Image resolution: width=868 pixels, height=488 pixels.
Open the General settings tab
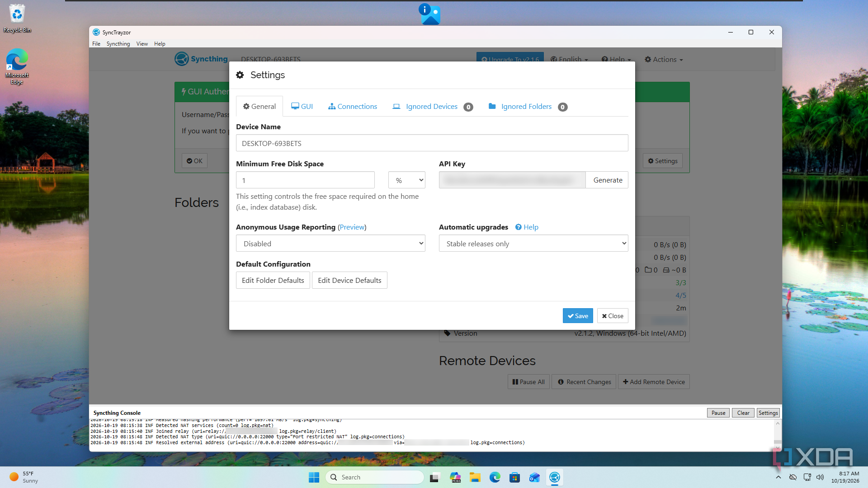click(259, 106)
